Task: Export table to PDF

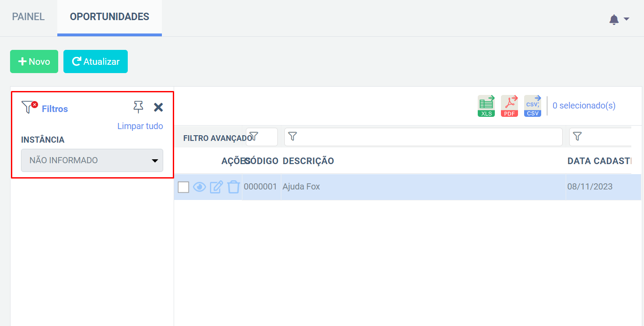Action: coord(510,106)
